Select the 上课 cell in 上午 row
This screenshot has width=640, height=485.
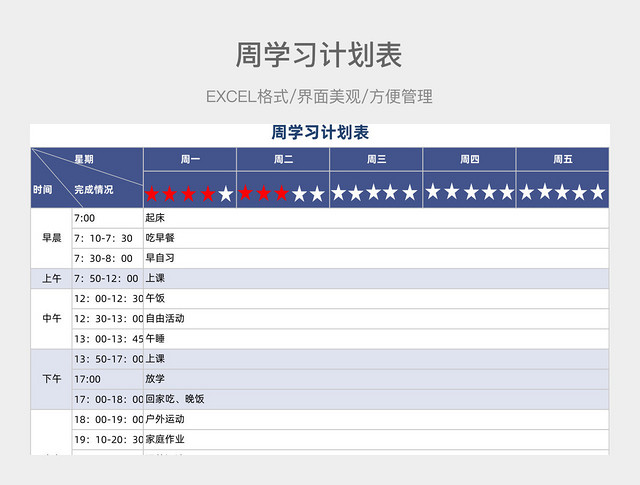click(x=376, y=278)
